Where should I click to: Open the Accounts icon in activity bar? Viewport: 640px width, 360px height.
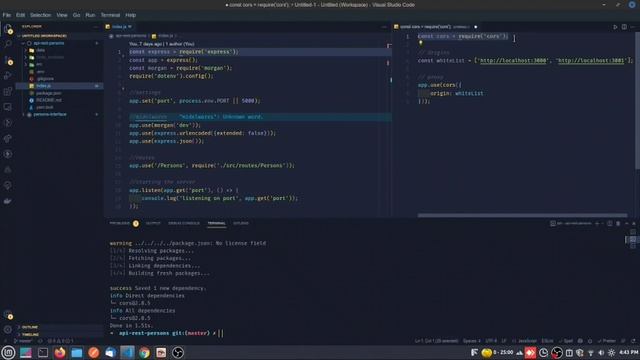coord(8,315)
